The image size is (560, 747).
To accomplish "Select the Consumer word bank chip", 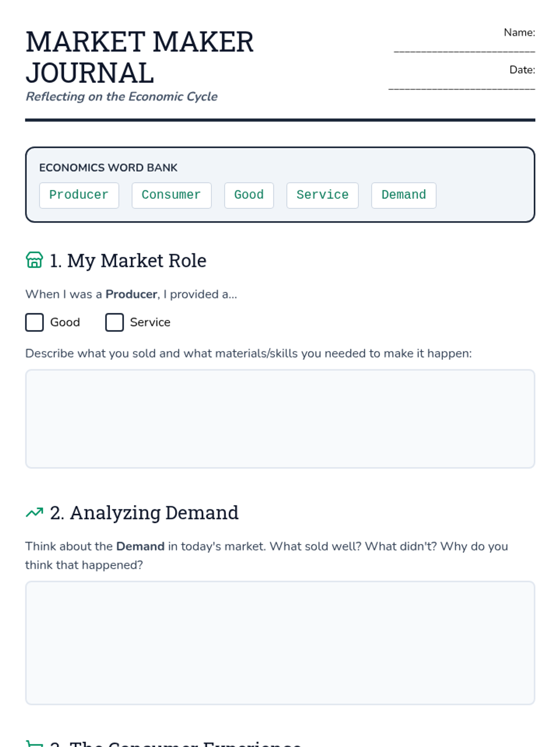I will tap(171, 195).
